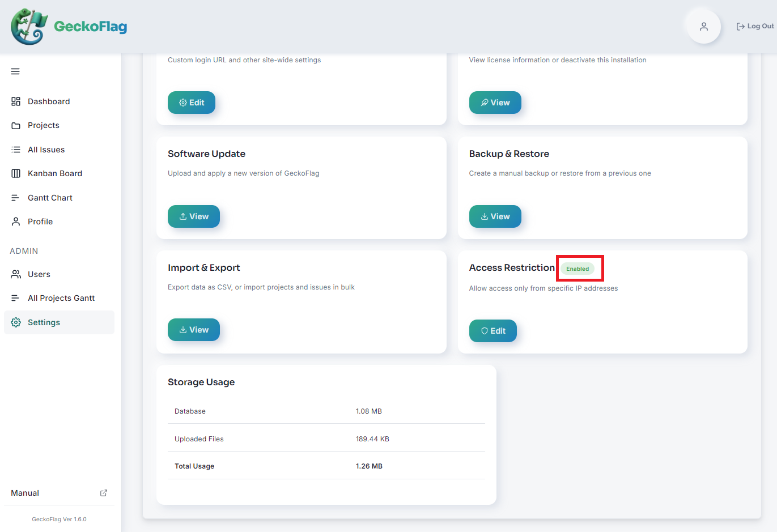Click the GeckoFlag Ver 1.6.0 label
The image size is (777, 532).
(59, 519)
